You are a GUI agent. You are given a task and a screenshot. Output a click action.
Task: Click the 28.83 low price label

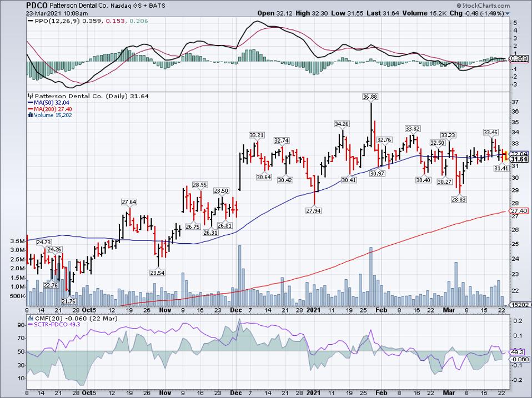click(x=458, y=200)
